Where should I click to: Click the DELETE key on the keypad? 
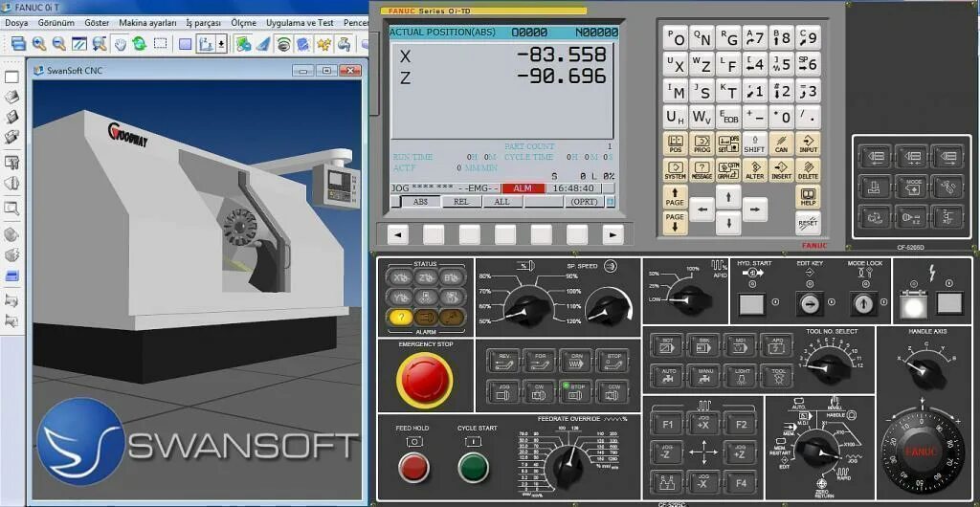tap(808, 170)
